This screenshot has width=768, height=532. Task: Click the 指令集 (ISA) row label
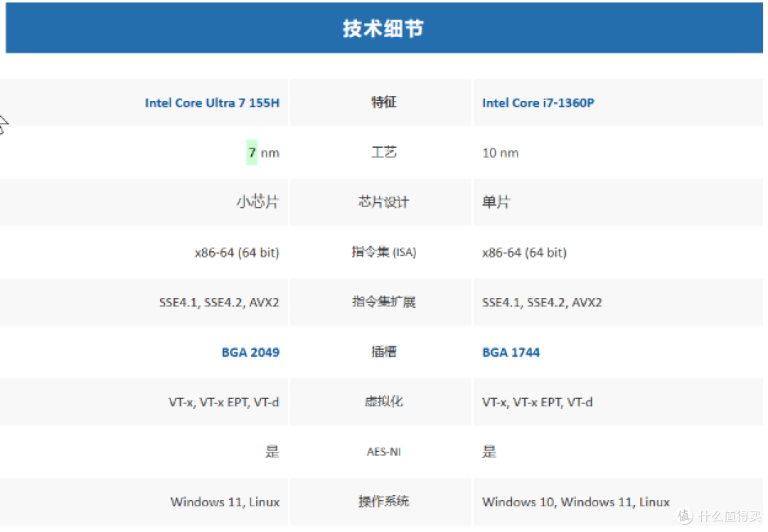[383, 252]
